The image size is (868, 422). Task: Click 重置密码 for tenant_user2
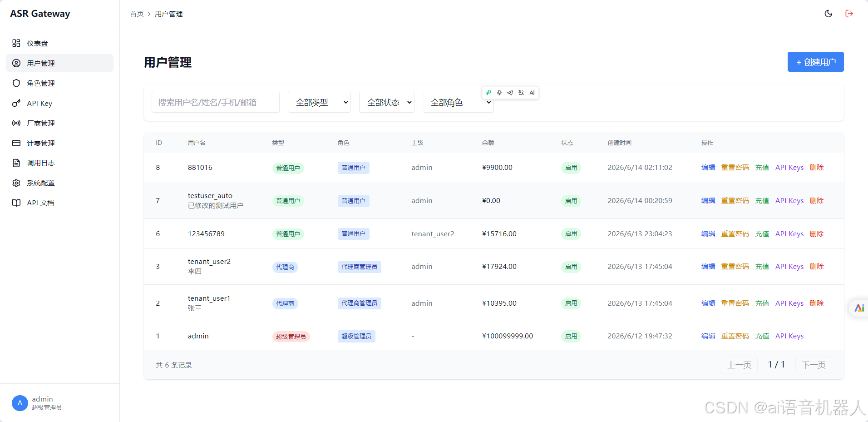coord(735,267)
